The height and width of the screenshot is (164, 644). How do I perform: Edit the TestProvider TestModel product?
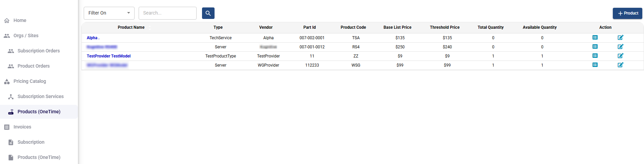[620, 56]
